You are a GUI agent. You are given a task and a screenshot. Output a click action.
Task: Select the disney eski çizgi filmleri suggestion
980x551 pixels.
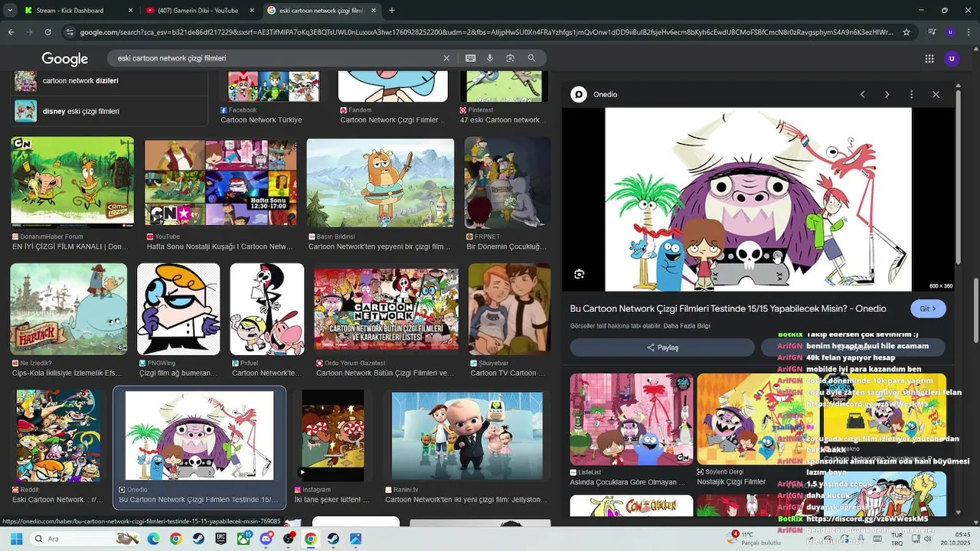109,111
